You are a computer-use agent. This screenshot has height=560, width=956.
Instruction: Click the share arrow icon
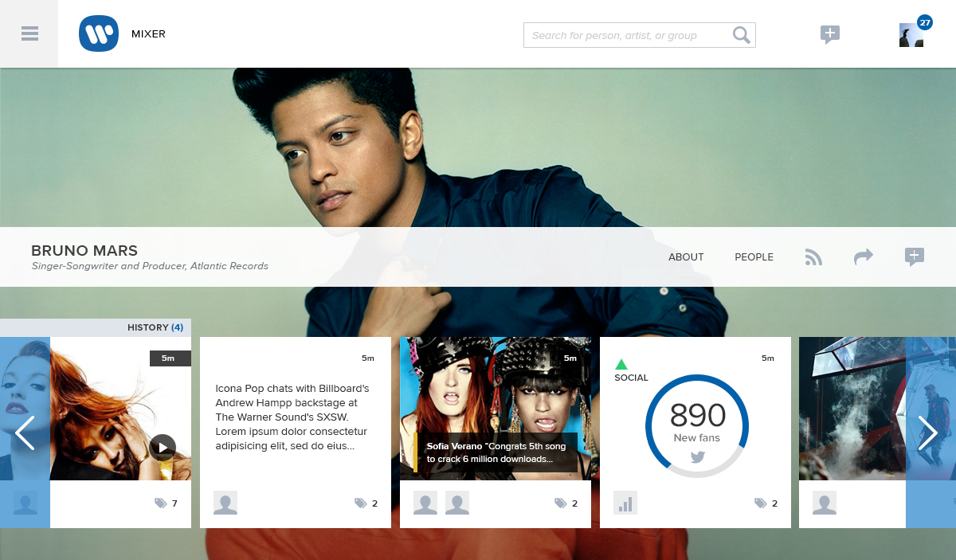coord(864,257)
